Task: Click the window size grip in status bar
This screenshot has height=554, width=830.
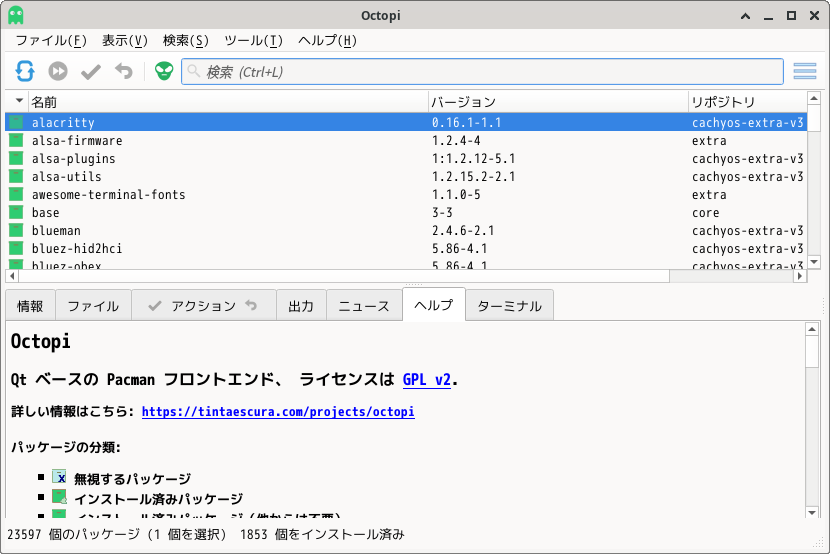Action: point(820,543)
